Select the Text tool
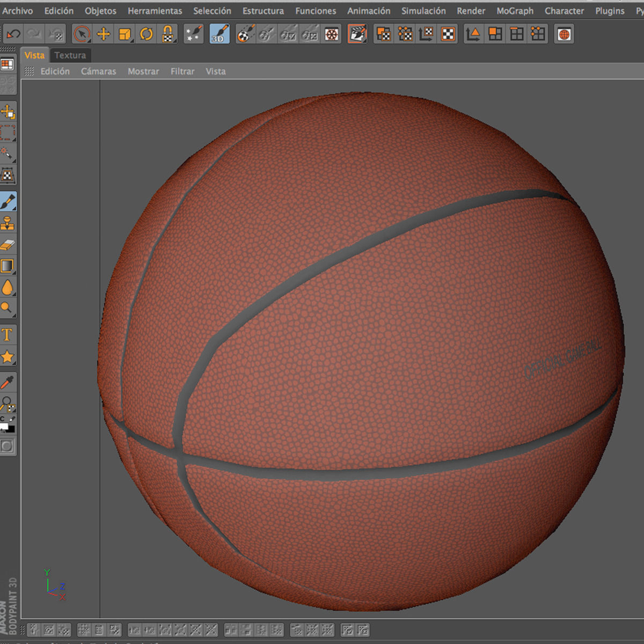This screenshot has width=644, height=644. pos(8,335)
